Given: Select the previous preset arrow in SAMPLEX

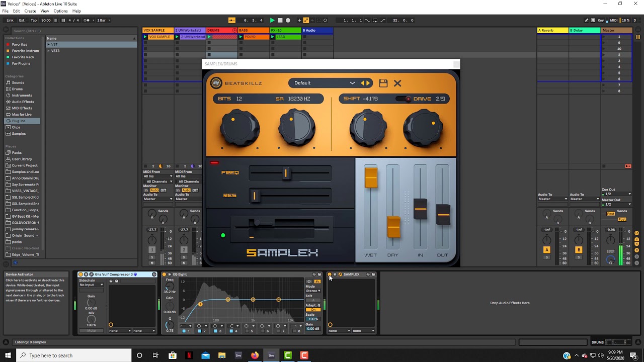Looking at the screenshot, I should tap(363, 83).
